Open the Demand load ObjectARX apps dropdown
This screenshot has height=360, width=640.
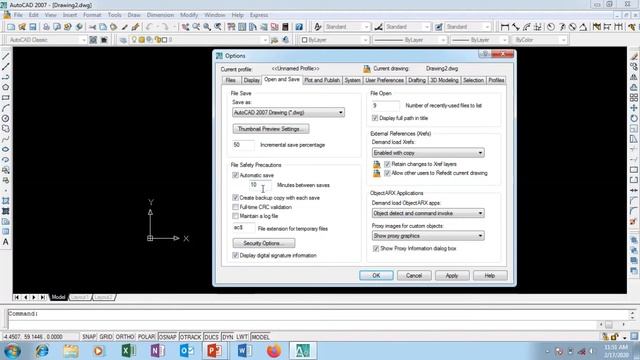[x=428, y=213]
